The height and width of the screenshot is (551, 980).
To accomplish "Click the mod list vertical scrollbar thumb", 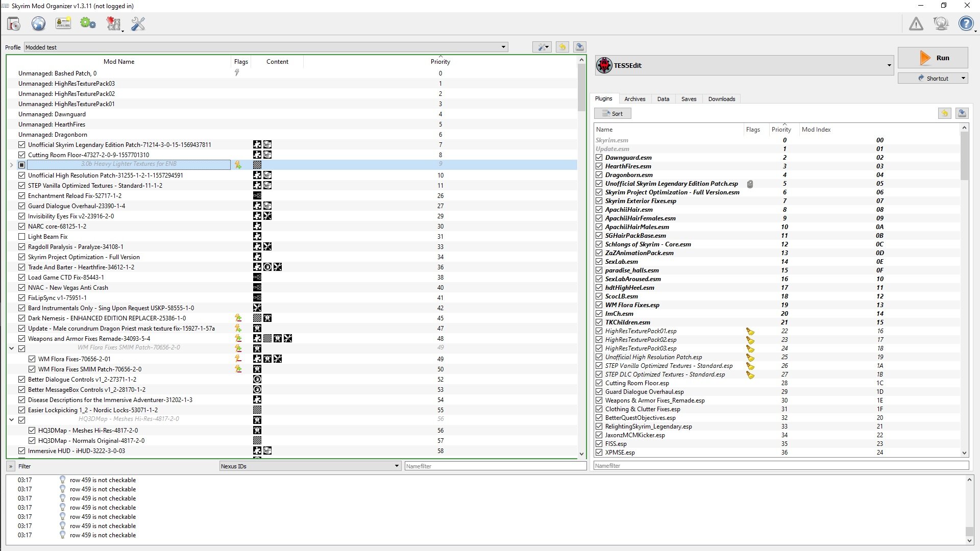I will pos(581,88).
